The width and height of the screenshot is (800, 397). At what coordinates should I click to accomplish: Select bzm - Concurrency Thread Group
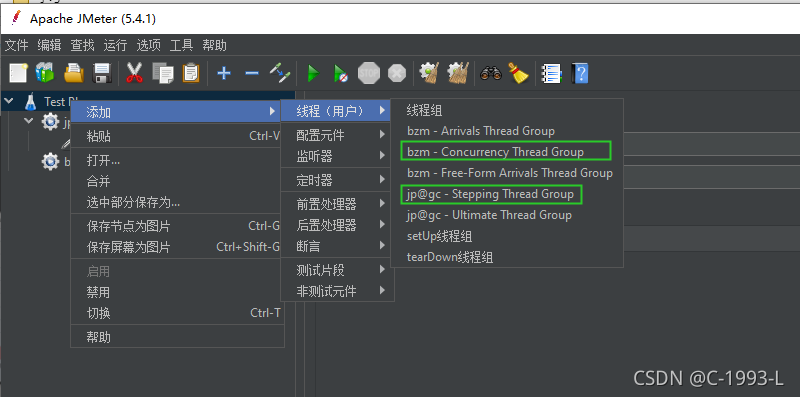[x=507, y=152]
